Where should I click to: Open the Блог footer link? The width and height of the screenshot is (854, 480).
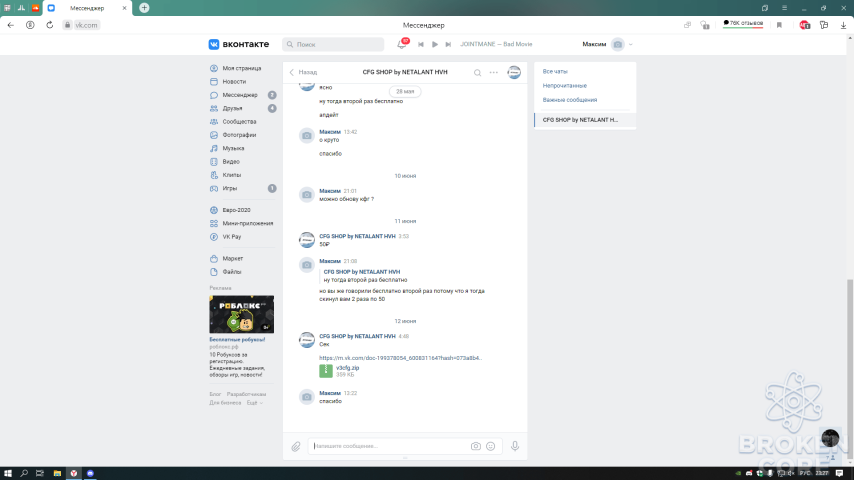(215, 394)
